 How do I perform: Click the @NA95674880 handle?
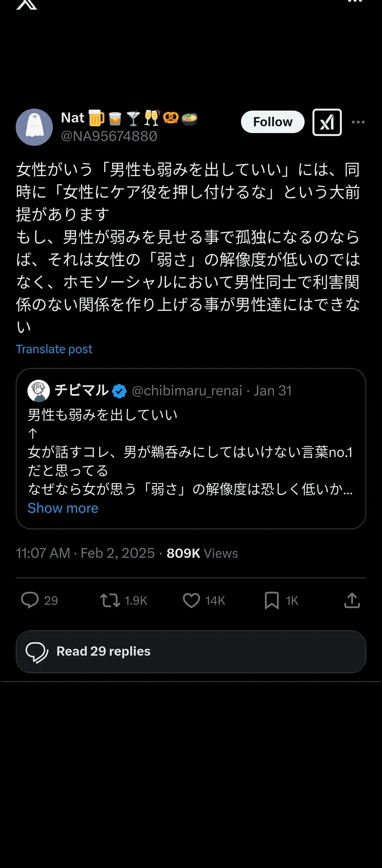tap(109, 136)
